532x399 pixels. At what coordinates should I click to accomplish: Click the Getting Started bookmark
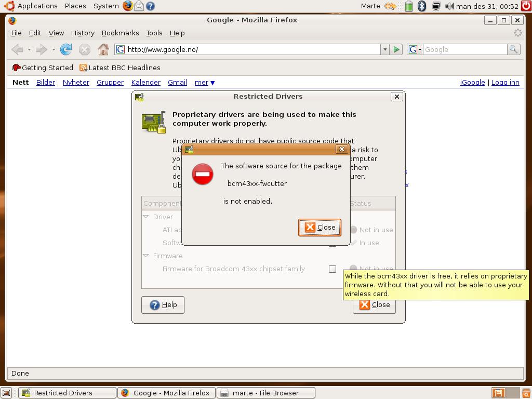click(x=43, y=68)
